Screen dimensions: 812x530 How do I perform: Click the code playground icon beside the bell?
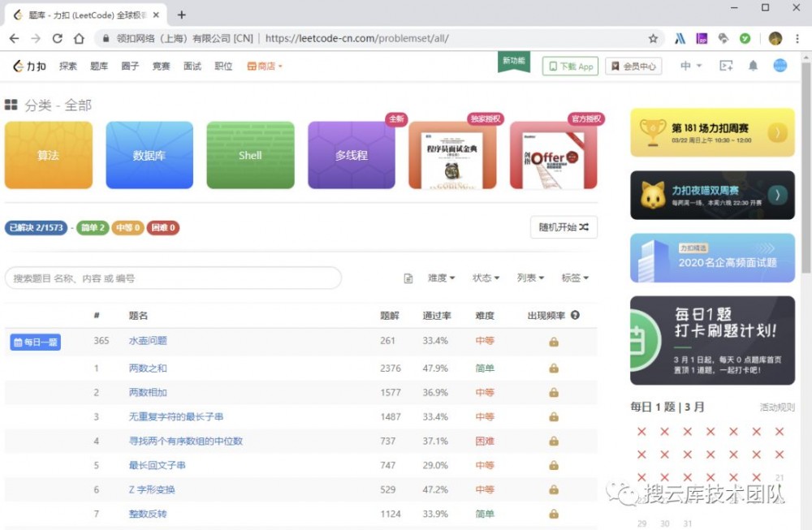(x=726, y=67)
